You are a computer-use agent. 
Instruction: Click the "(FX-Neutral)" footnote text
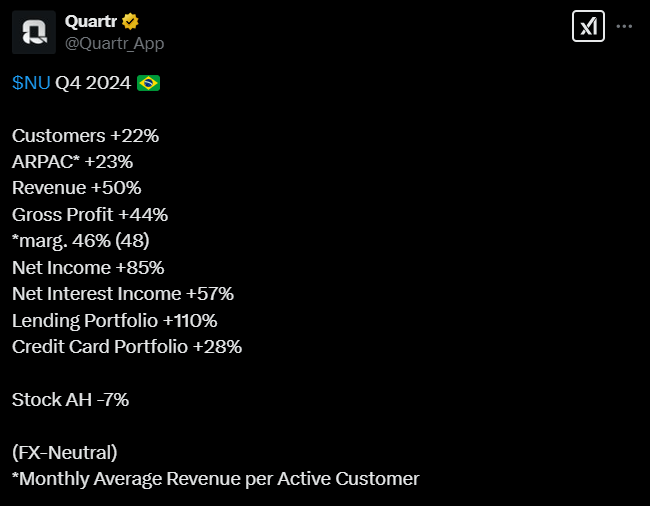click(x=65, y=452)
